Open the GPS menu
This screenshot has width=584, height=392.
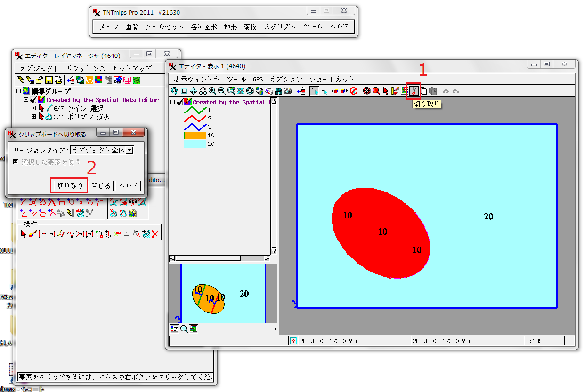(x=258, y=79)
